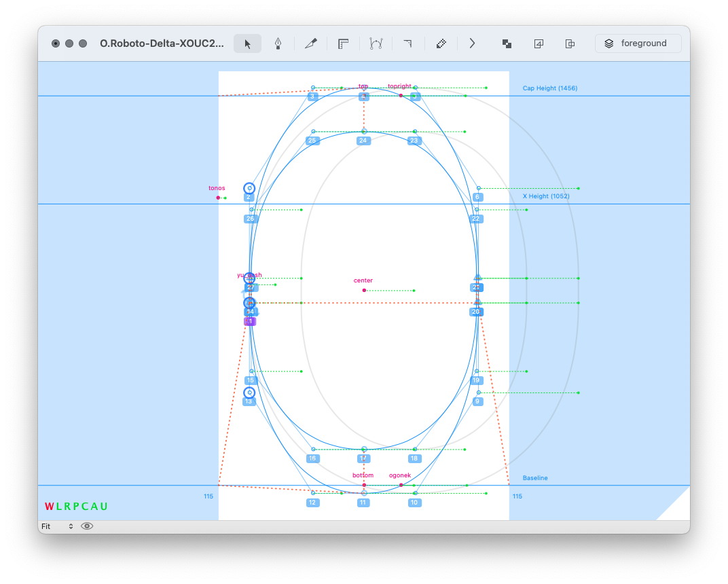Click the layer copy icon in toolbar

click(539, 43)
